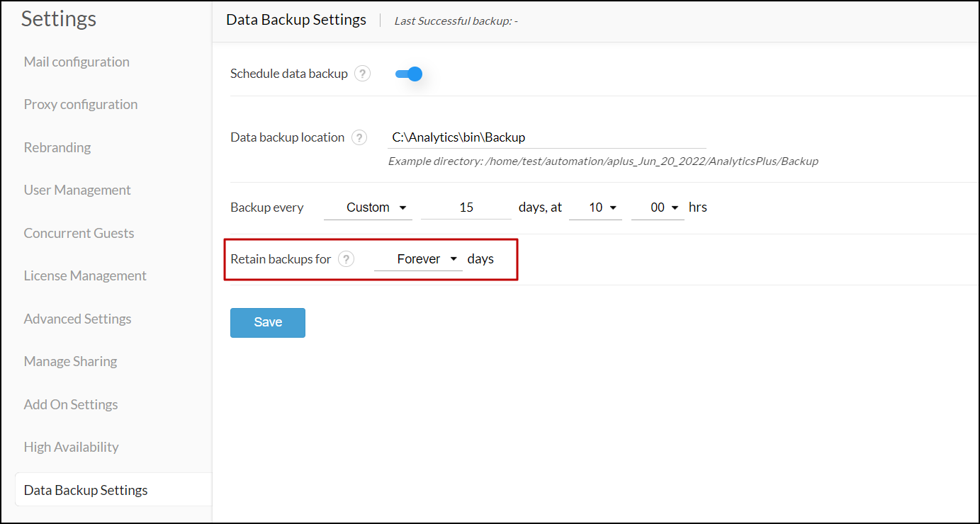
Task: Navigate to Concurrent Guests
Action: point(79,233)
